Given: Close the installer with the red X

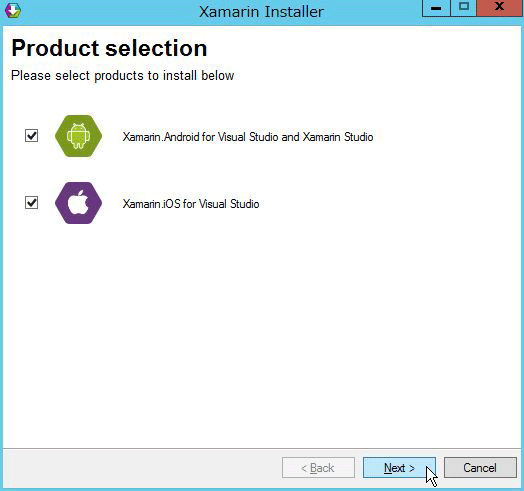Looking at the screenshot, I should [500, 8].
